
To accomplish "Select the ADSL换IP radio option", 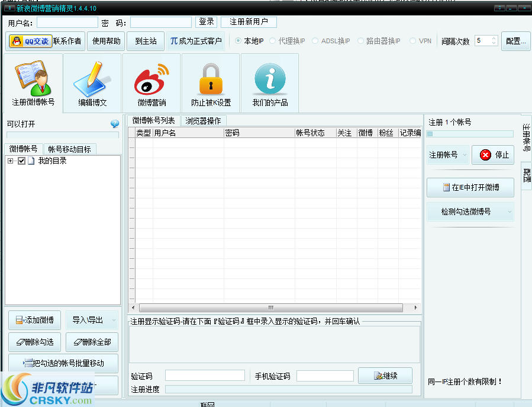I will [x=315, y=41].
